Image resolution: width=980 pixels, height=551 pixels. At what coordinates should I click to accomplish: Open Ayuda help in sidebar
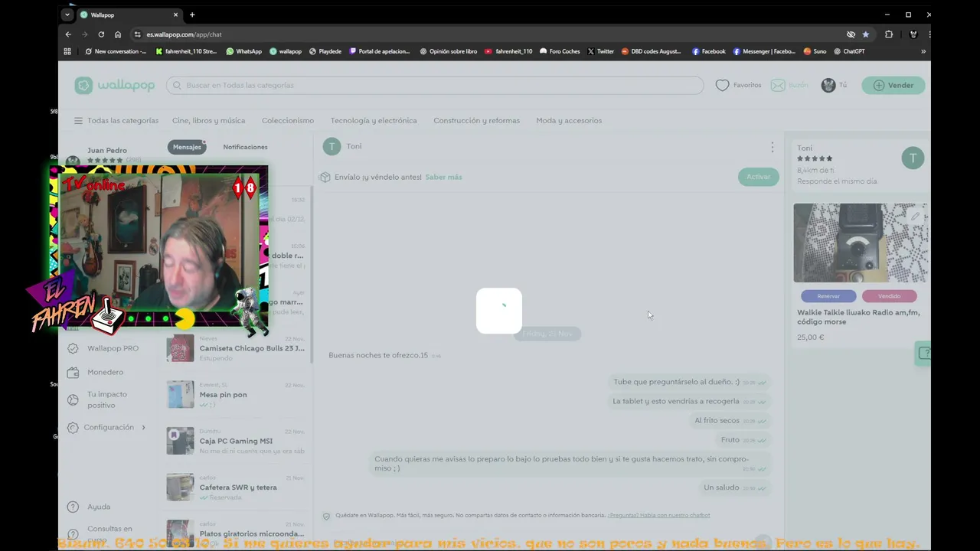(89, 507)
